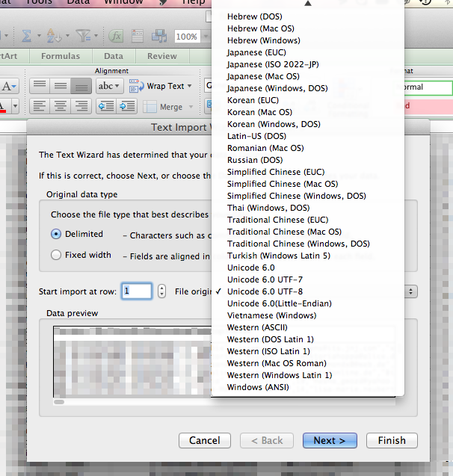This screenshot has height=476, width=453.
Task: Open the Media Browser icon
Action: (x=159, y=36)
